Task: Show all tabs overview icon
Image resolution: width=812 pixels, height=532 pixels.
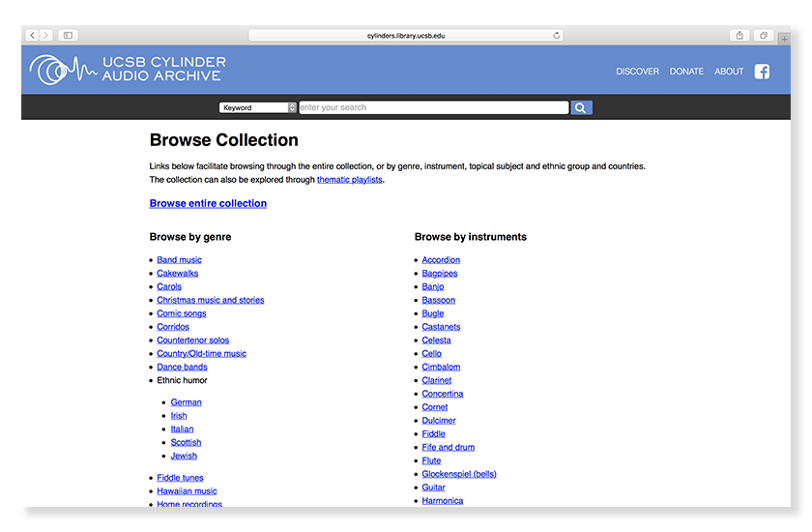Action: (763, 36)
